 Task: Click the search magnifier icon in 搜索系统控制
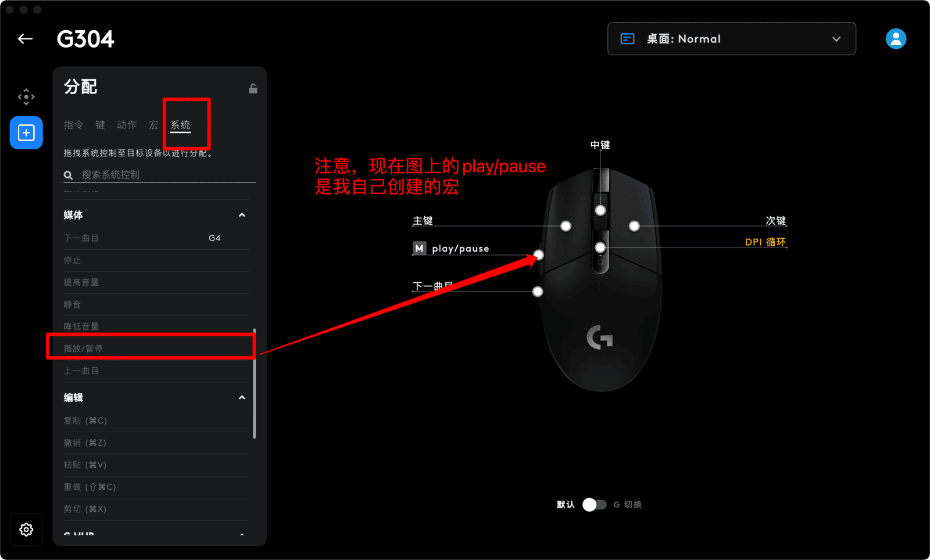coord(68,175)
